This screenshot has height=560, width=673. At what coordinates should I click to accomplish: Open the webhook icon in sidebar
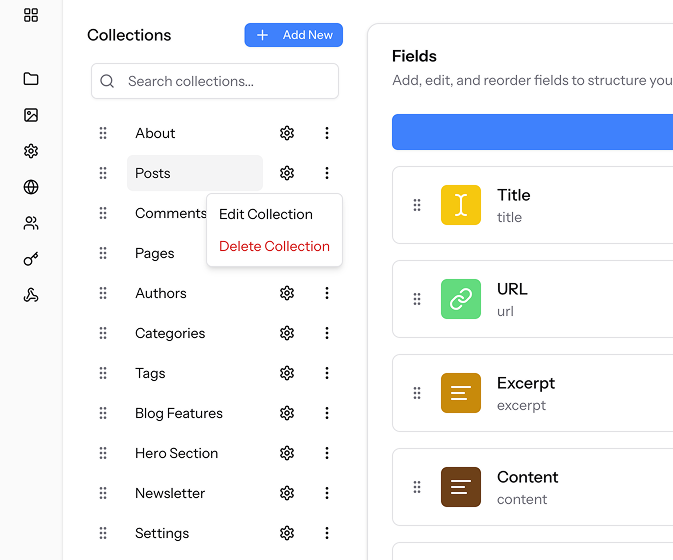pyautogui.click(x=31, y=295)
